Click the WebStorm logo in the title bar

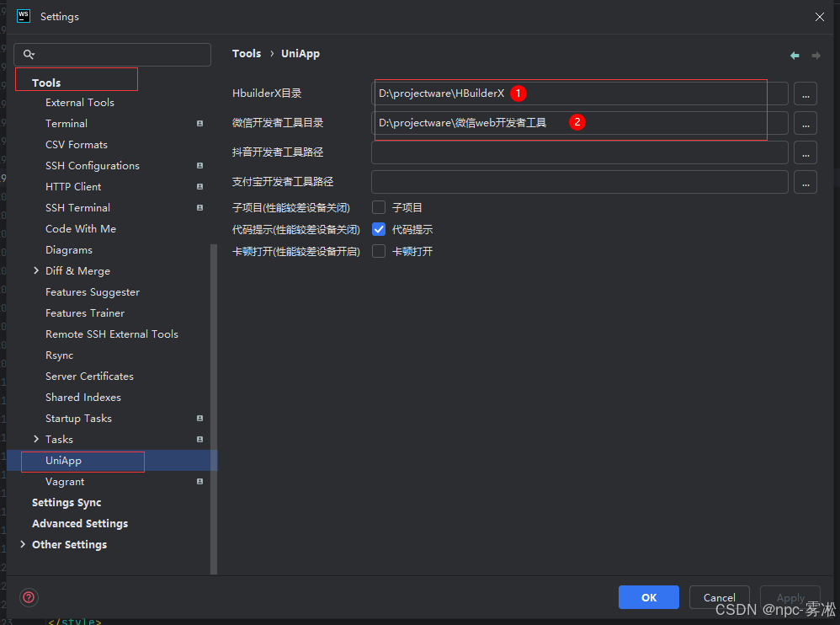[24, 16]
